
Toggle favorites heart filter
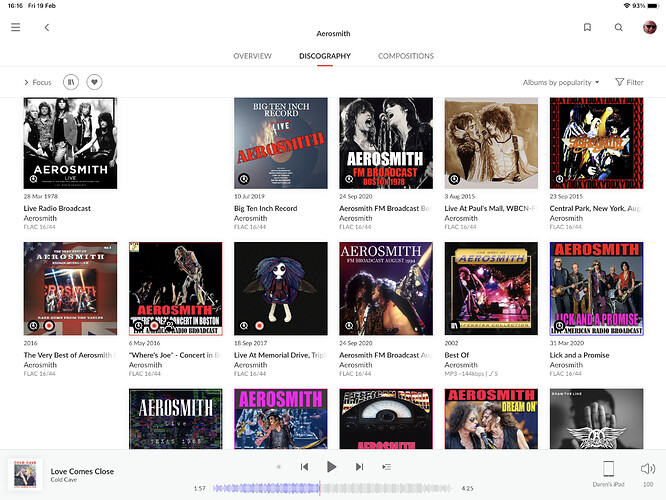click(94, 82)
